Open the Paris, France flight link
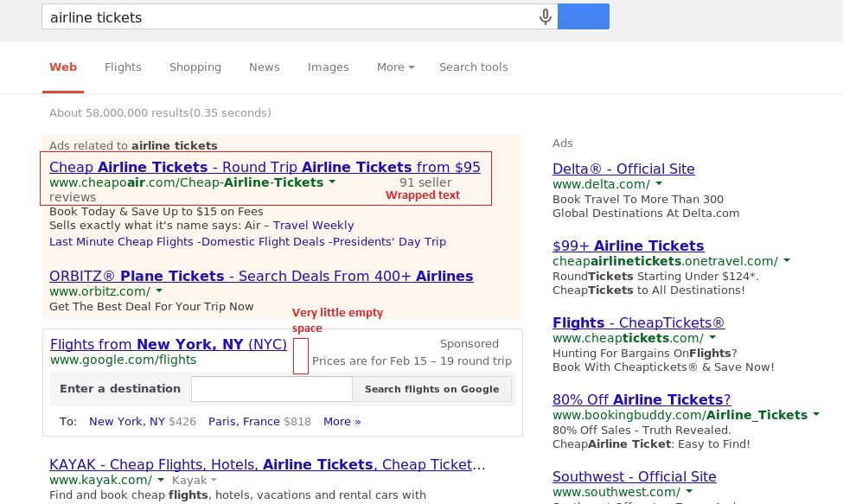Screen dimensions: 843x504 244,421
